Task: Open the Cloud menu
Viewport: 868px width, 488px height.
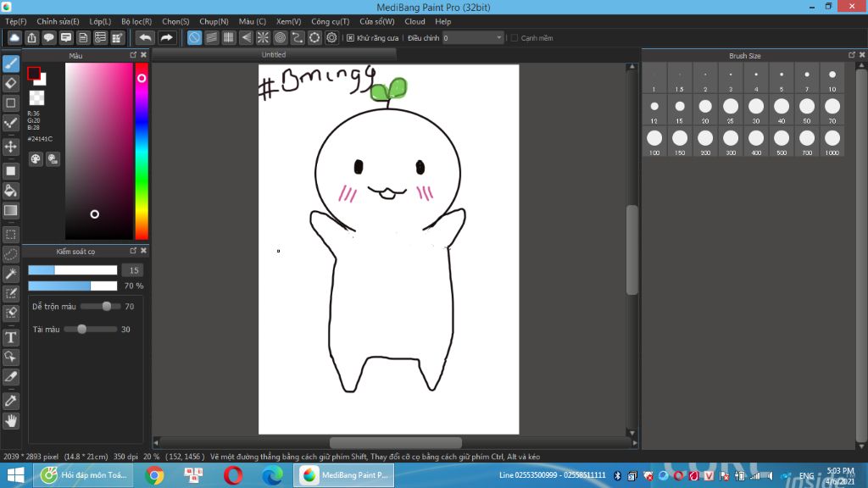Action: click(x=415, y=21)
